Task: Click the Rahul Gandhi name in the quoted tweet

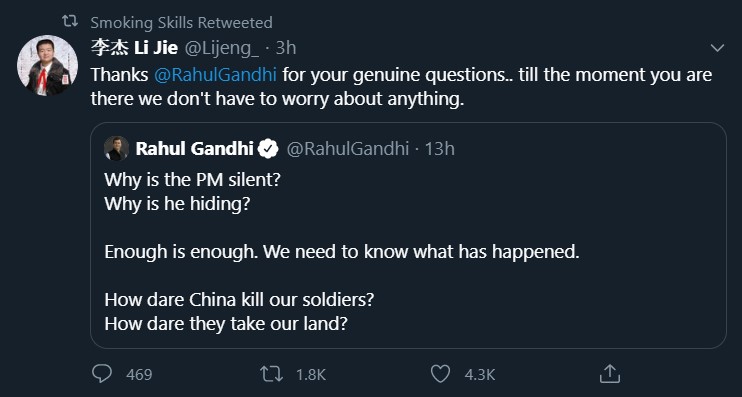Action: pyautogui.click(x=194, y=149)
